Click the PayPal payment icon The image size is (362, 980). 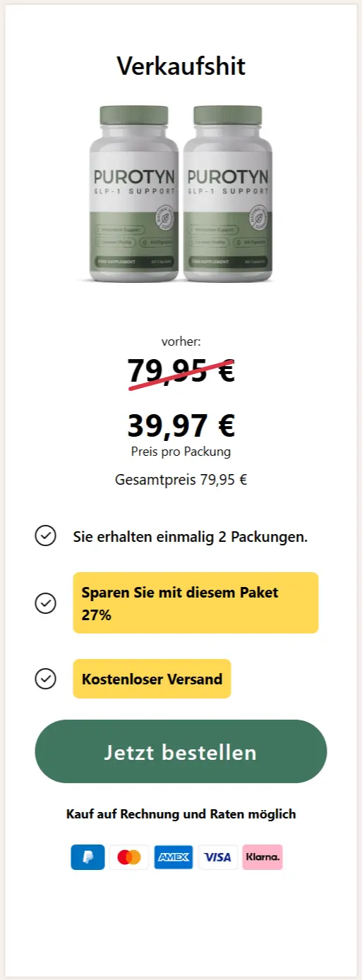click(88, 857)
